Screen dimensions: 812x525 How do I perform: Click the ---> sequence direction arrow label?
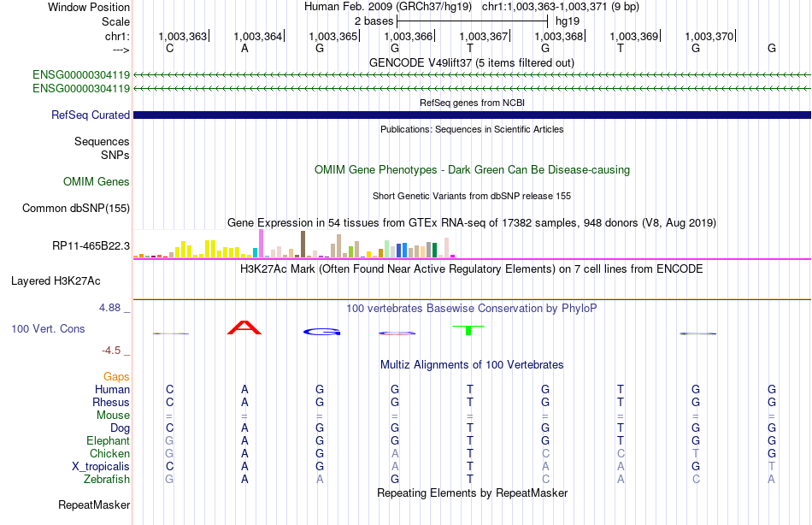(x=121, y=50)
